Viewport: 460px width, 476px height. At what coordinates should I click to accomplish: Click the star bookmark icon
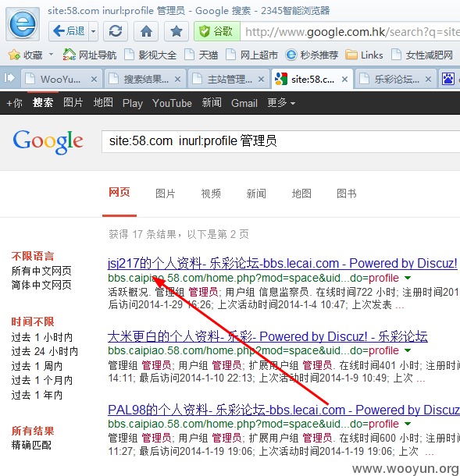click(177, 31)
